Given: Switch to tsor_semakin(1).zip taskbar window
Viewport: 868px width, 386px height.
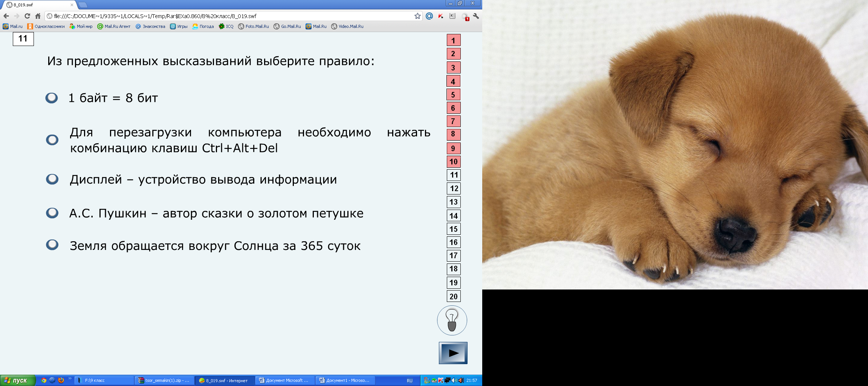Looking at the screenshot, I should click(x=164, y=380).
